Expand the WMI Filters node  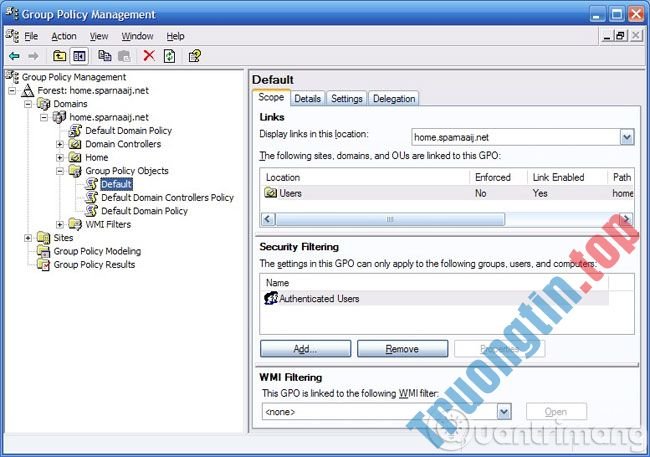click(60, 224)
